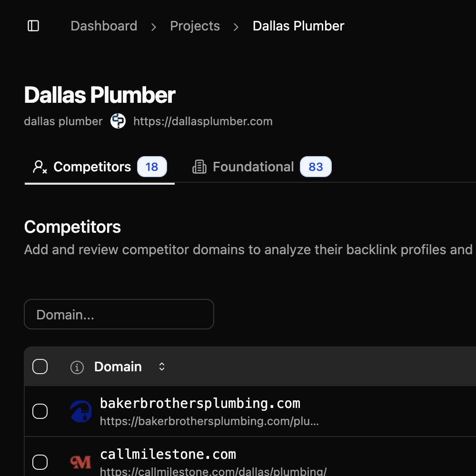
Task: Click the Dallas Plumber site favicon
Action: coord(118,121)
